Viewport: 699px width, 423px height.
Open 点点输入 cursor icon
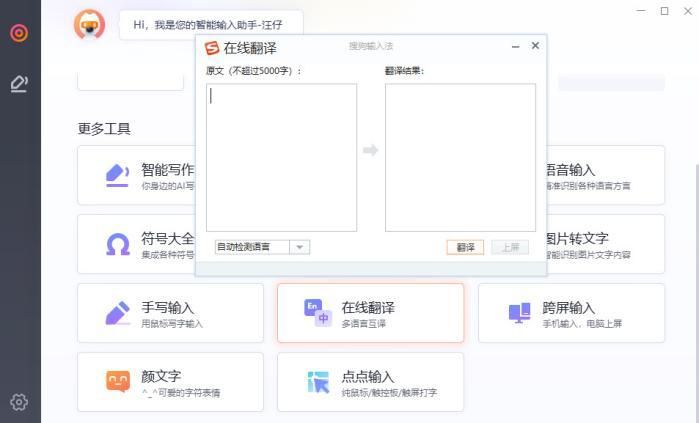[318, 382]
